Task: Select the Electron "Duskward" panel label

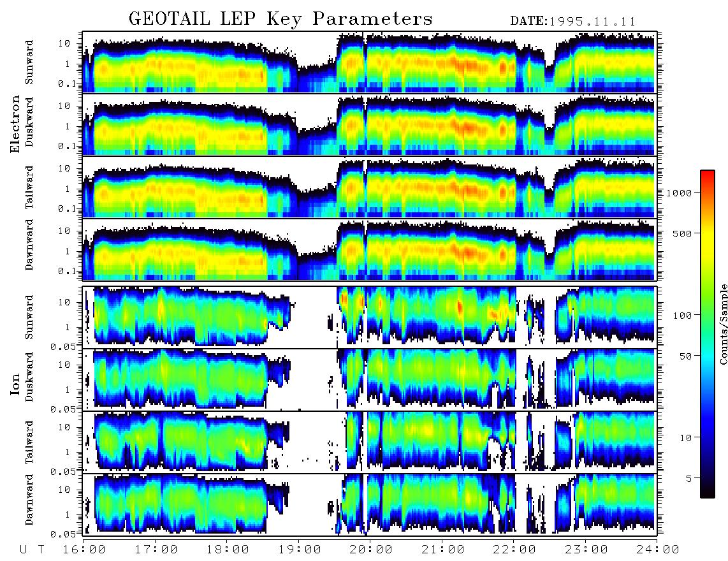Action: tap(29, 122)
